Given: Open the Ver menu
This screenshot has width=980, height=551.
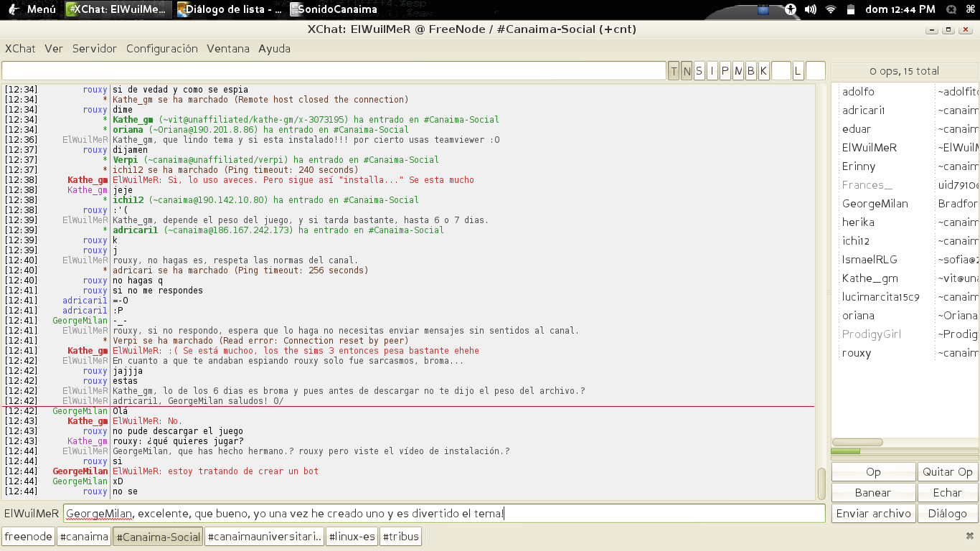Looking at the screenshot, I should (54, 49).
